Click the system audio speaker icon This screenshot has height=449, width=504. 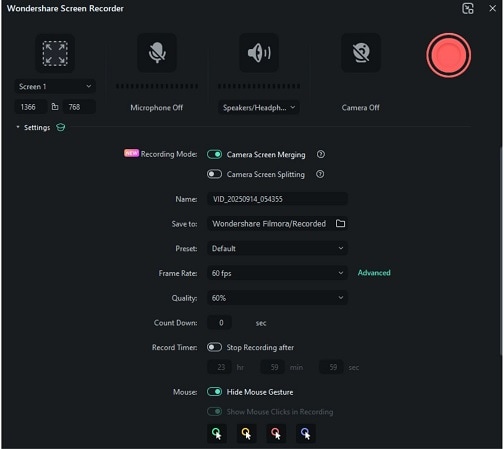coord(259,53)
